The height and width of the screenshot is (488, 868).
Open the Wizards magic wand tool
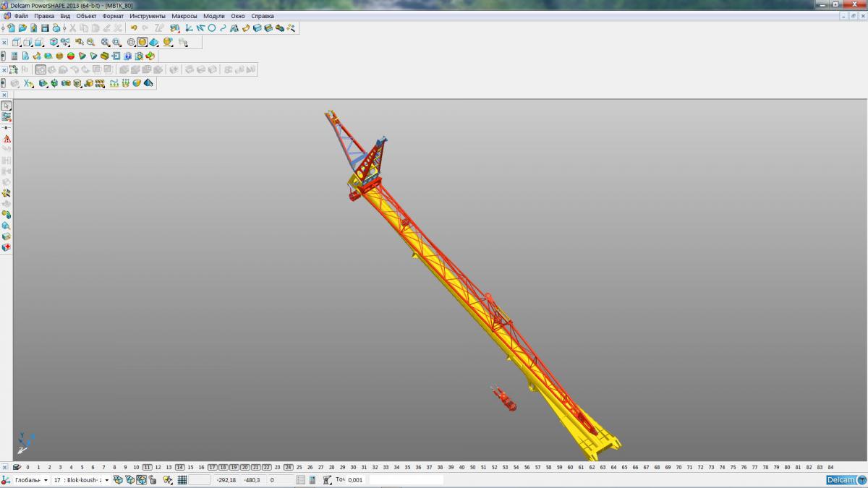(291, 27)
